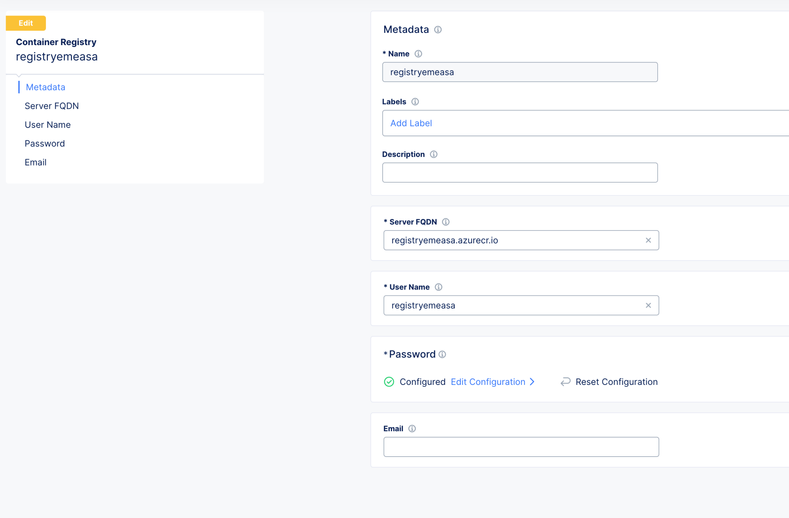Viewport: 789px width, 518px height.
Task: Click the info icon next to Description
Action: pos(434,155)
